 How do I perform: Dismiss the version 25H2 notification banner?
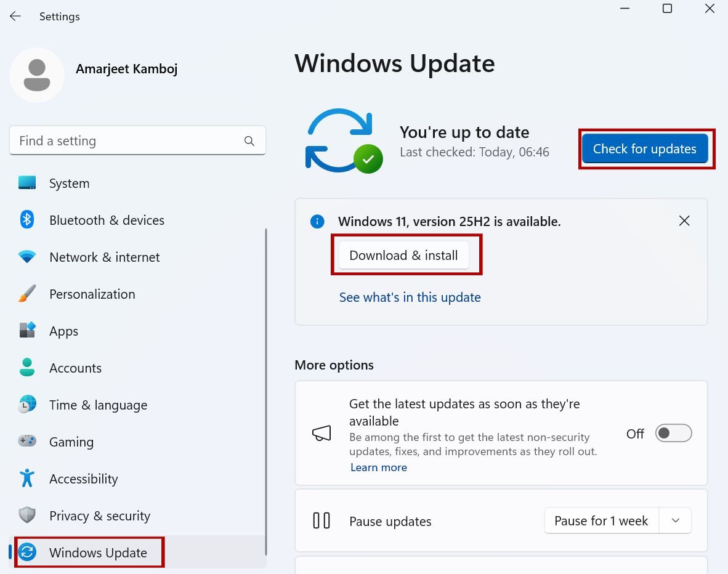(684, 220)
